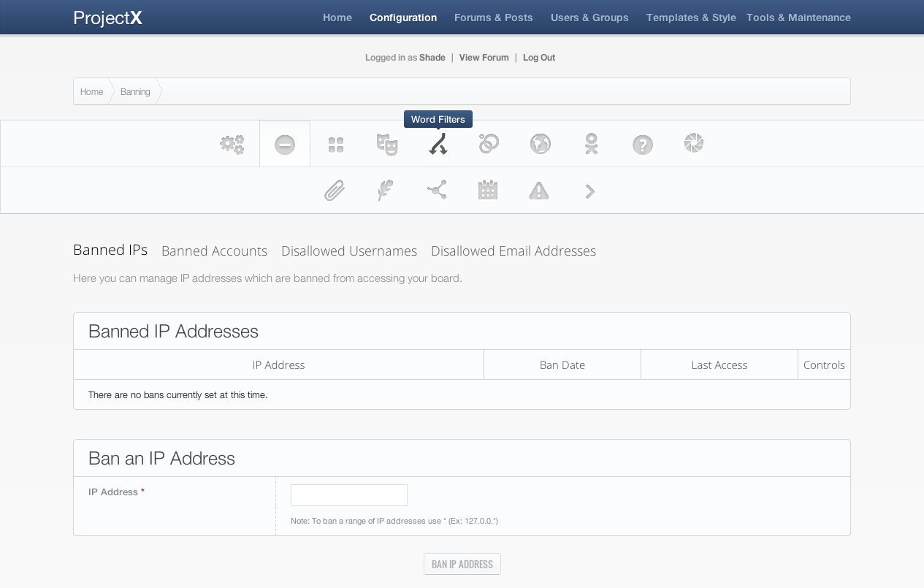Open the theater masks icon
Screen dimensions: 924x588
(387, 144)
